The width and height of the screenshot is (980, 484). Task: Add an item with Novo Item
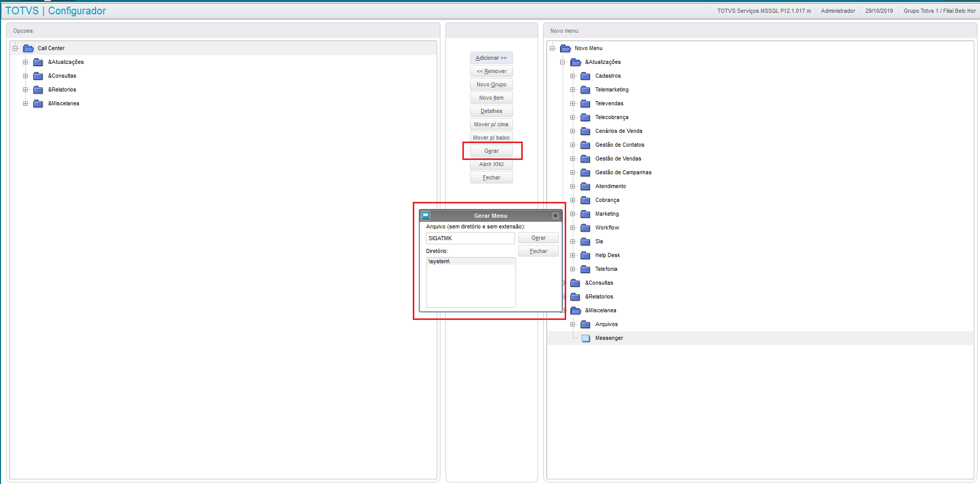click(491, 98)
